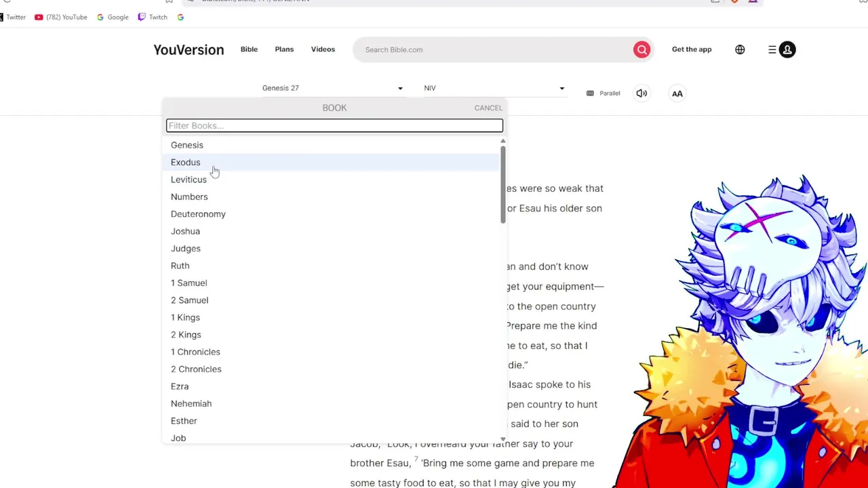Select Deuteronomy from the book list
Viewport: 868px width, 488px height.
332,214
